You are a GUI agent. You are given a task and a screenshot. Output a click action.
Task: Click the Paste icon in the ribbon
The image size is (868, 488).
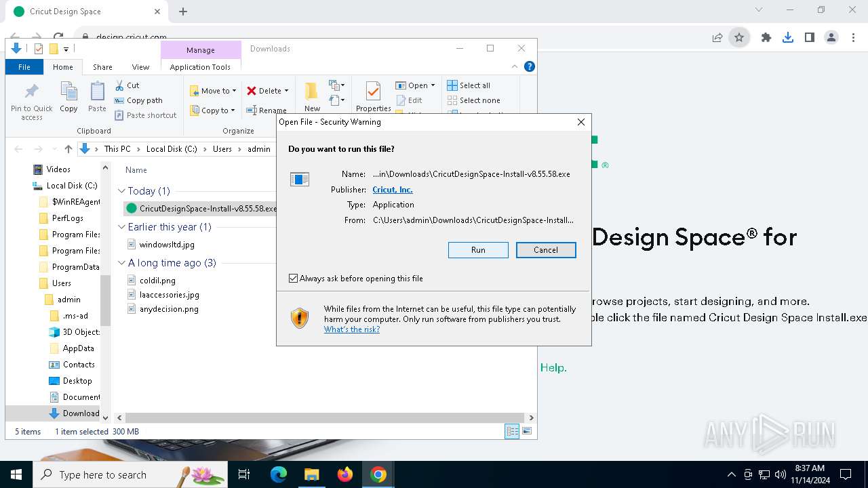(97, 97)
